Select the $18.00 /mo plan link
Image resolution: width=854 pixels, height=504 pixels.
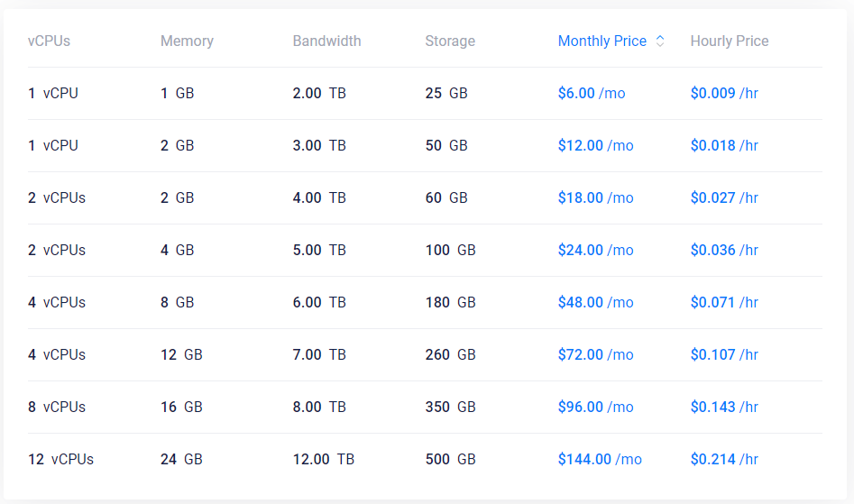tap(596, 197)
